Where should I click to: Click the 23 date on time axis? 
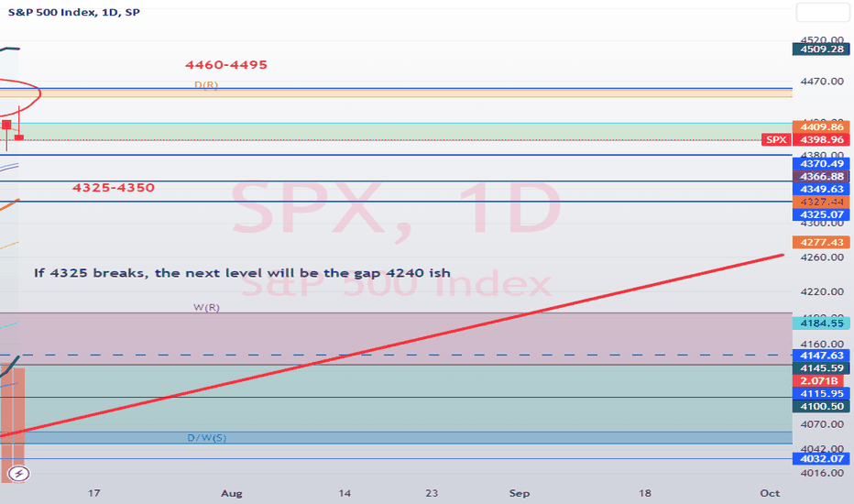(x=432, y=493)
